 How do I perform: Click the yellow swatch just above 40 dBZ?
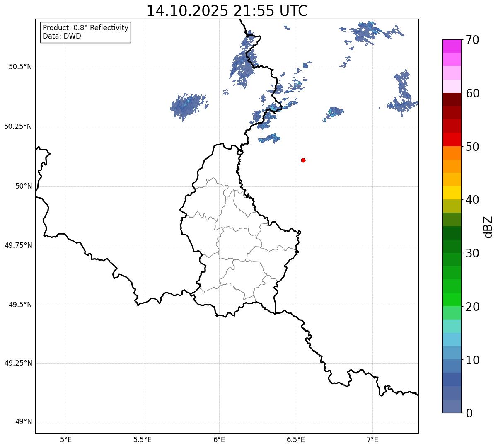452,193
